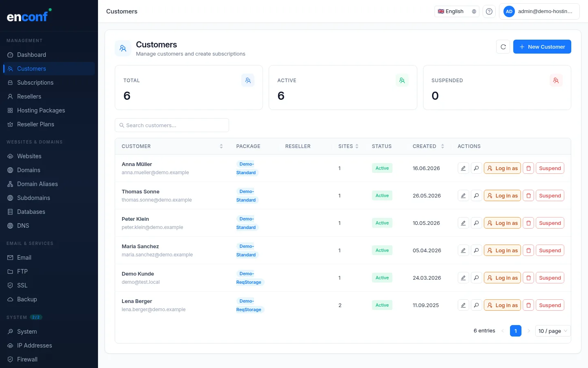588x368 pixels.
Task: Log in as Anna Müller
Action: (502, 168)
